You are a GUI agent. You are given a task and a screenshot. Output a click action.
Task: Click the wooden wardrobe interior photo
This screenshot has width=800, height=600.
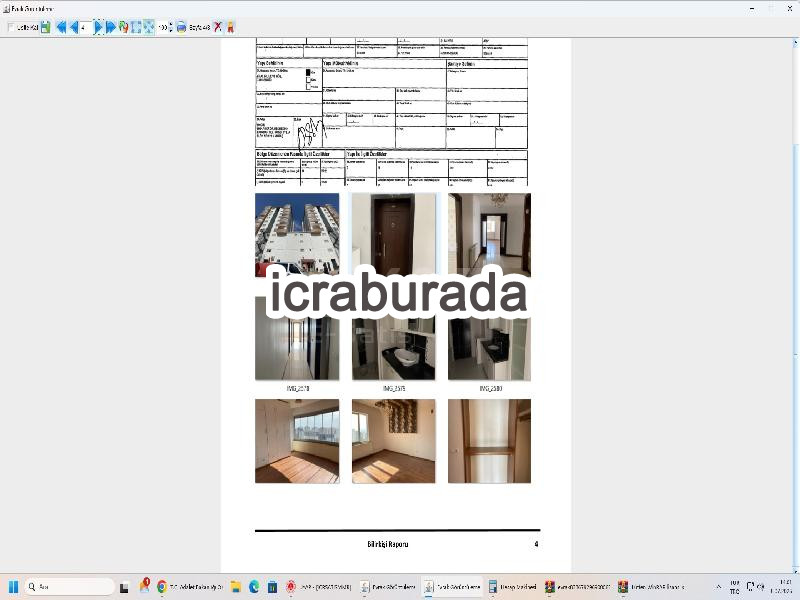[x=489, y=441]
